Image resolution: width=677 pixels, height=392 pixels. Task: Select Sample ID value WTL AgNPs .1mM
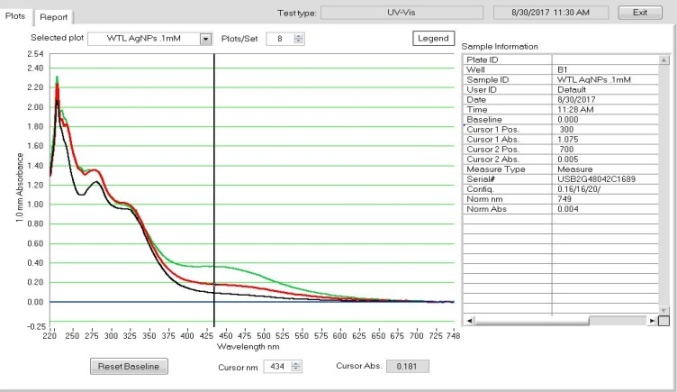coord(594,80)
